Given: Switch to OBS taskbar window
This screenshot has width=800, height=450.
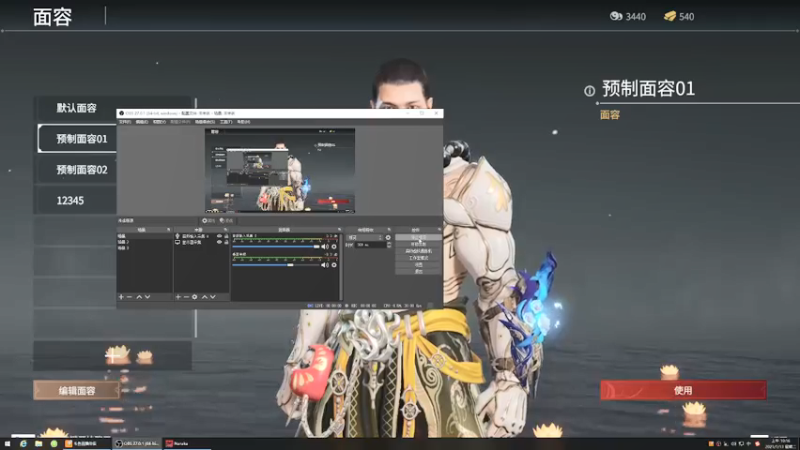Looking at the screenshot, I should tap(137, 444).
